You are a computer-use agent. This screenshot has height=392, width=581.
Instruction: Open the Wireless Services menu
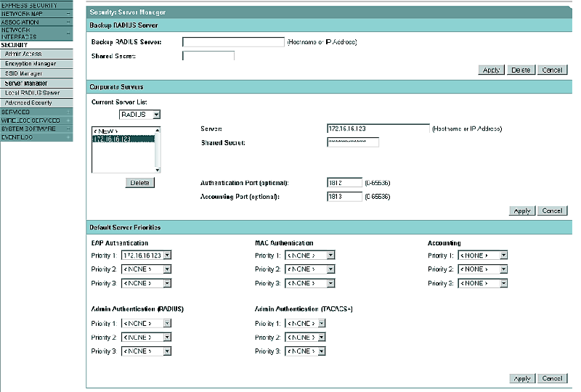pyautogui.click(x=36, y=121)
